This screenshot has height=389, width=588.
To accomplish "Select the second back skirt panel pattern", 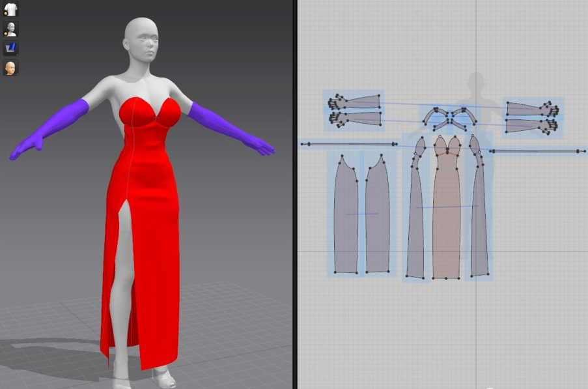I will (377, 218).
